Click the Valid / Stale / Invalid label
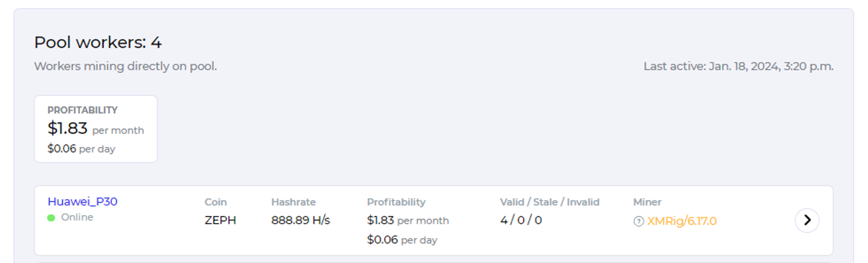Screen dimensions: 868x263 click(x=549, y=202)
